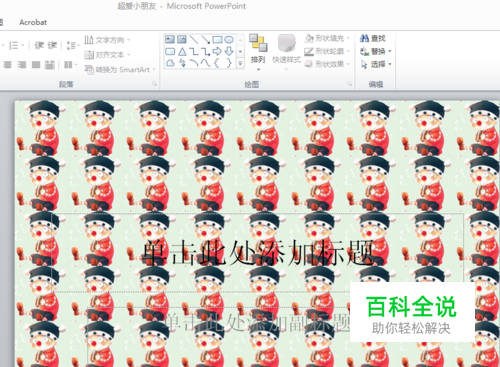
Task: Select the left brace shape
Action: (217, 63)
